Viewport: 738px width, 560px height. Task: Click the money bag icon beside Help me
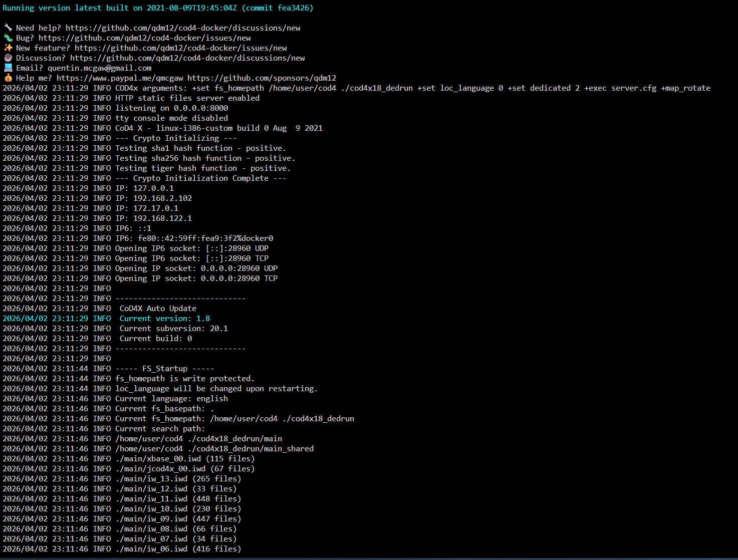[x=8, y=78]
